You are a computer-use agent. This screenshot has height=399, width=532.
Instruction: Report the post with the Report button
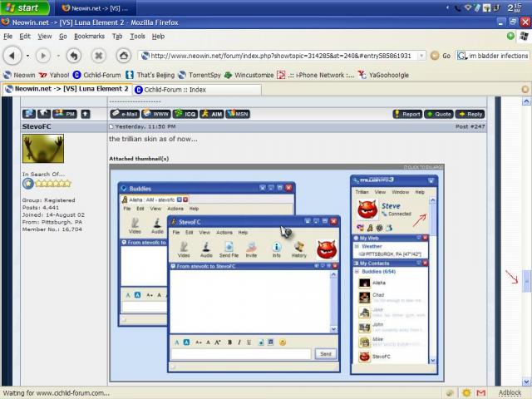pyautogui.click(x=407, y=115)
